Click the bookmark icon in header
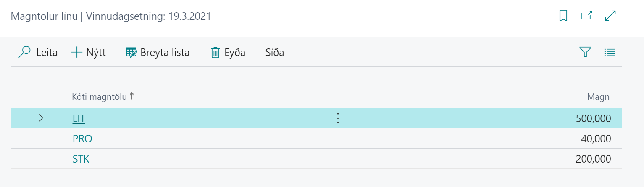 563,16
